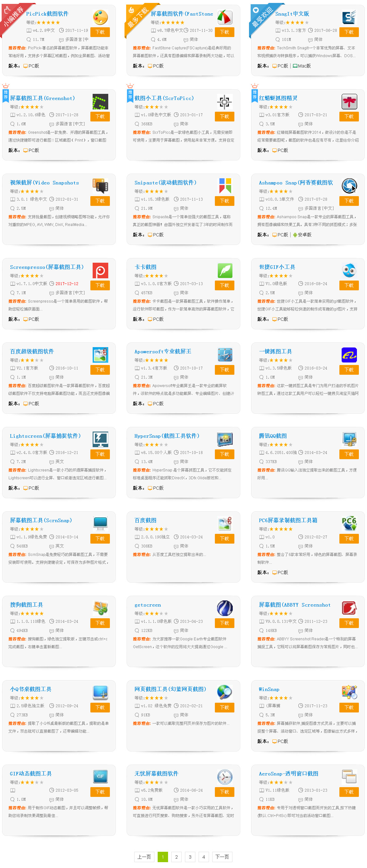Select Mac版 version of SnagIt

302,66
